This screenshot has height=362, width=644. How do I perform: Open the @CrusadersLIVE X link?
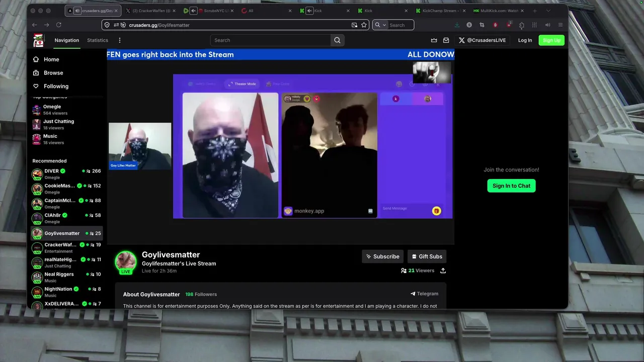point(482,40)
